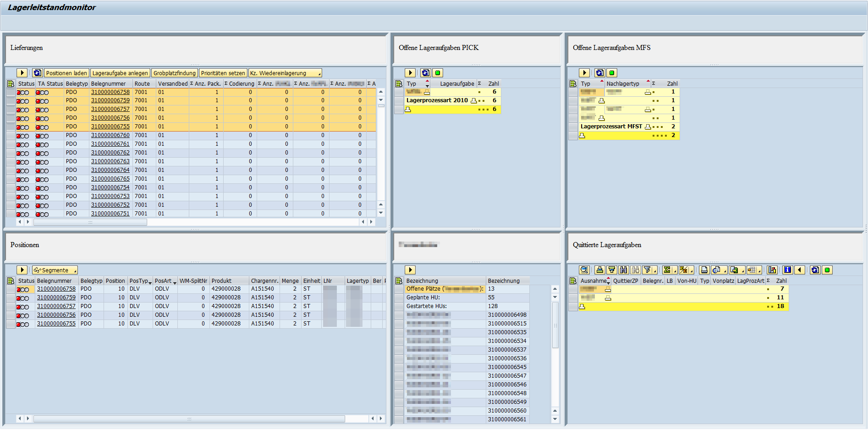Image resolution: width=868 pixels, height=430 pixels.
Task: Open delivery link 310000006762
Action: (110, 153)
